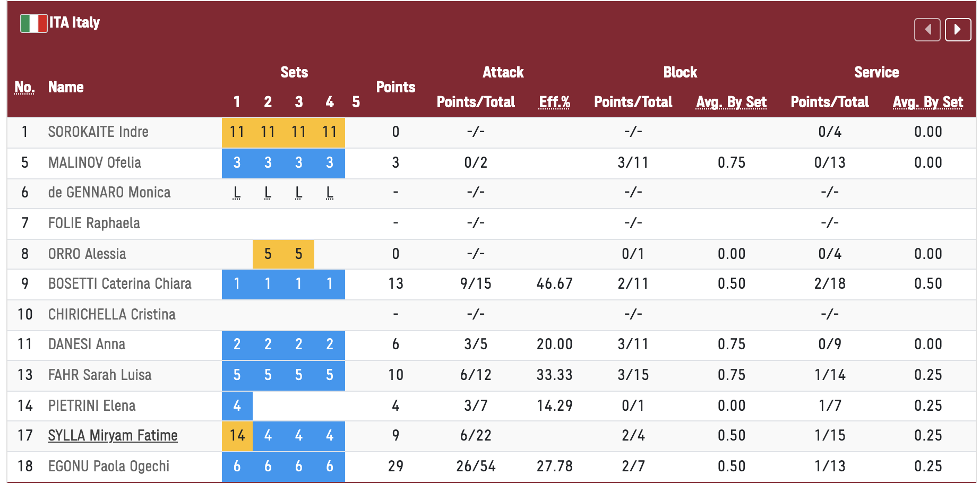Click de GENNARO's set 1 libero marker
This screenshot has height=483, width=980.
237,193
